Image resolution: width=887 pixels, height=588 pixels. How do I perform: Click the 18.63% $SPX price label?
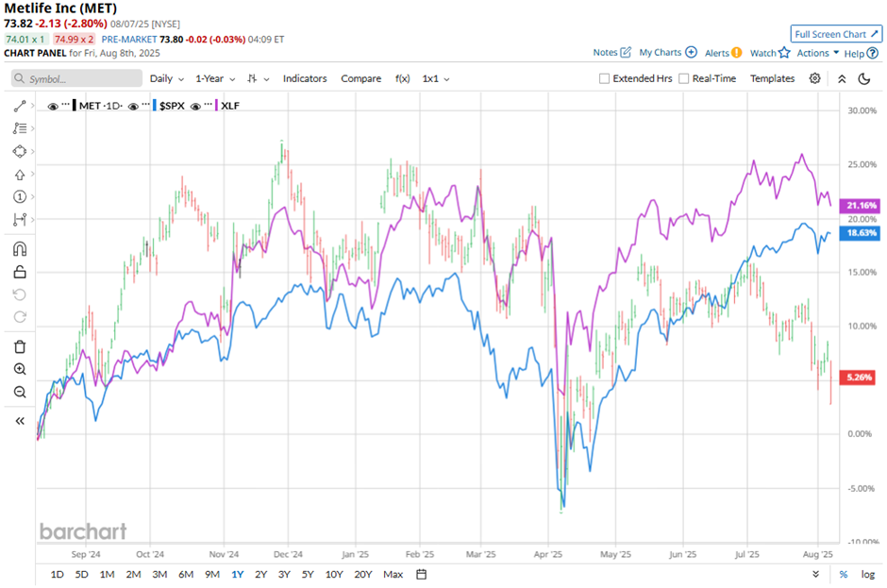tap(861, 232)
